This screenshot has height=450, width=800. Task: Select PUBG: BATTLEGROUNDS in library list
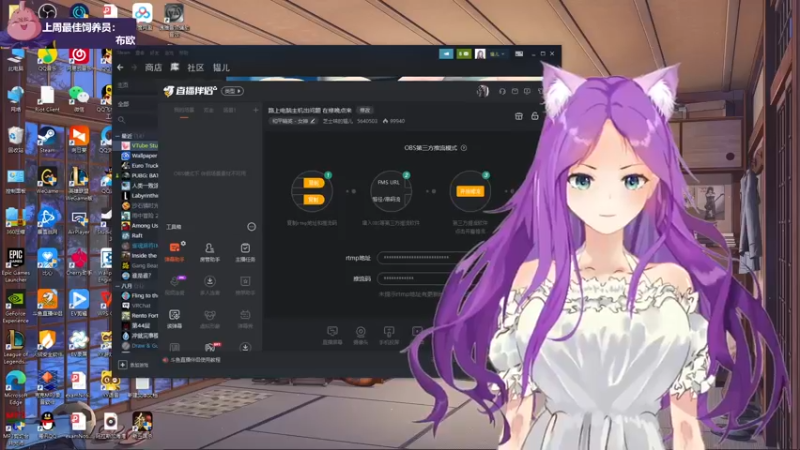(x=139, y=176)
